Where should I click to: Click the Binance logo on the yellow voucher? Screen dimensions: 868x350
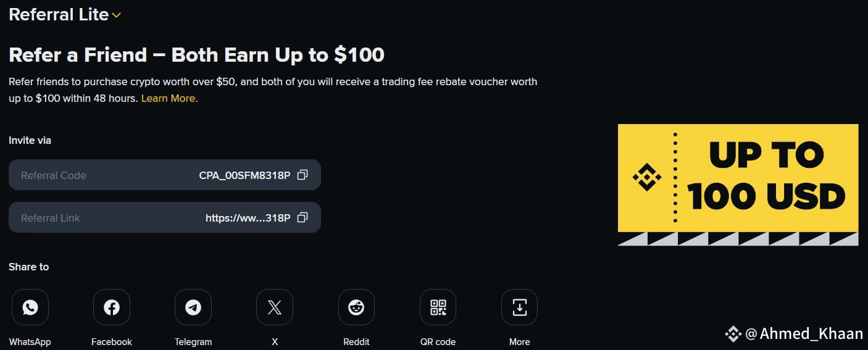pos(647,178)
